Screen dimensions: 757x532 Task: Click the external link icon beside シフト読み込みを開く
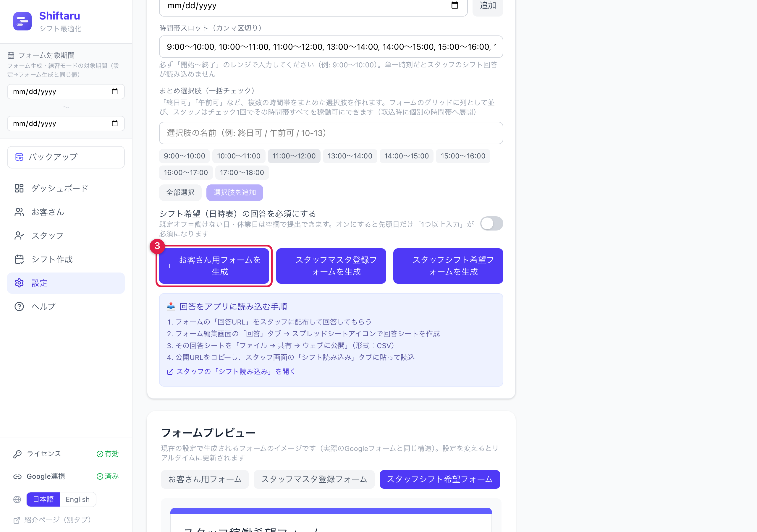point(170,372)
